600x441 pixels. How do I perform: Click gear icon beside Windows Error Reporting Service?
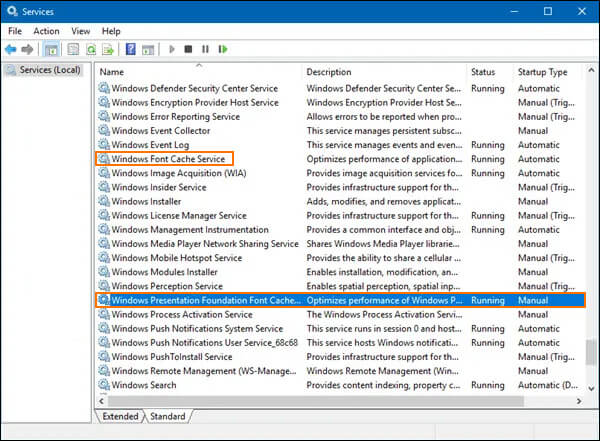(x=104, y=116)
